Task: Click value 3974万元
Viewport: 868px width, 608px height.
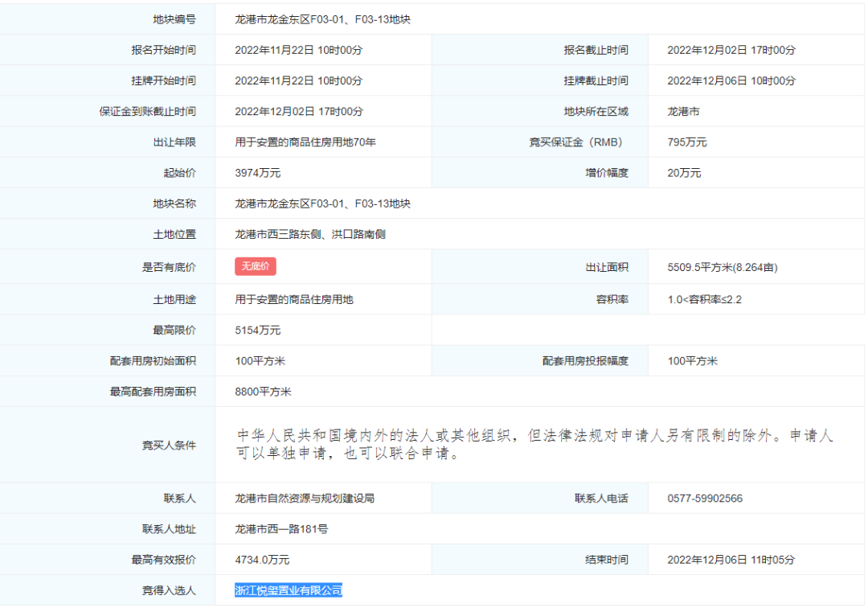Action: pyautogui.click(x=257, y=173)
